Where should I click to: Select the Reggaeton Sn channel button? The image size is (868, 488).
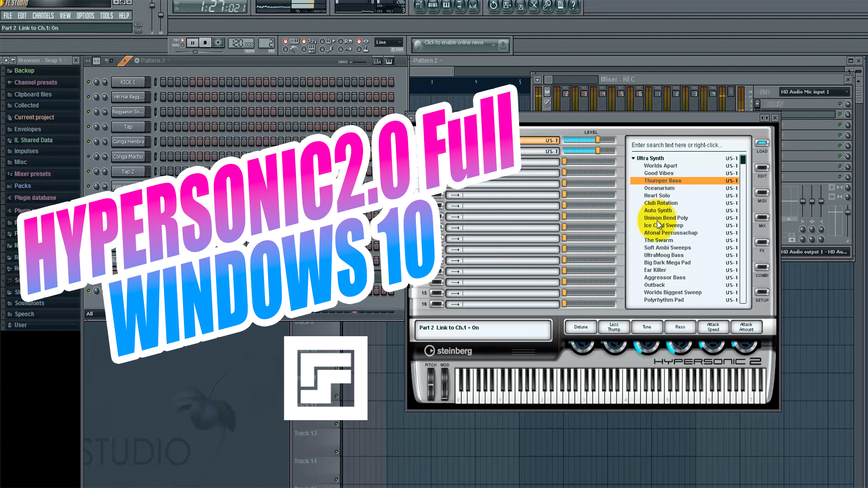[x=128, y=112]
